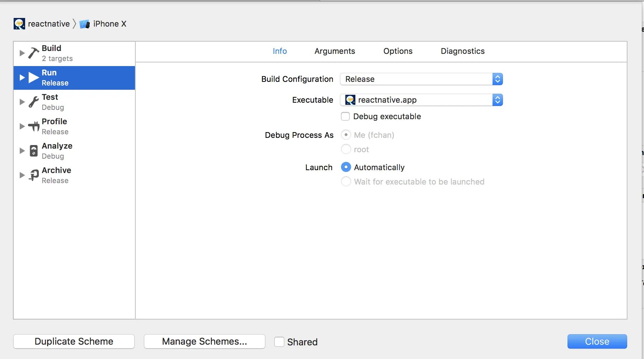Select Automatically launch radio button
This screenshot has height=359, width=644.
[346, 167]
